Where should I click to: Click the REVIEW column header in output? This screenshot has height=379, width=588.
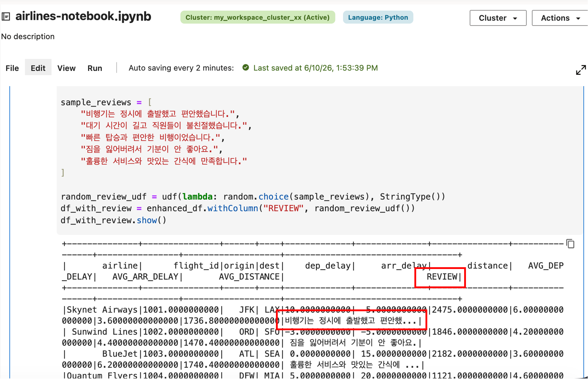[442, 277]
